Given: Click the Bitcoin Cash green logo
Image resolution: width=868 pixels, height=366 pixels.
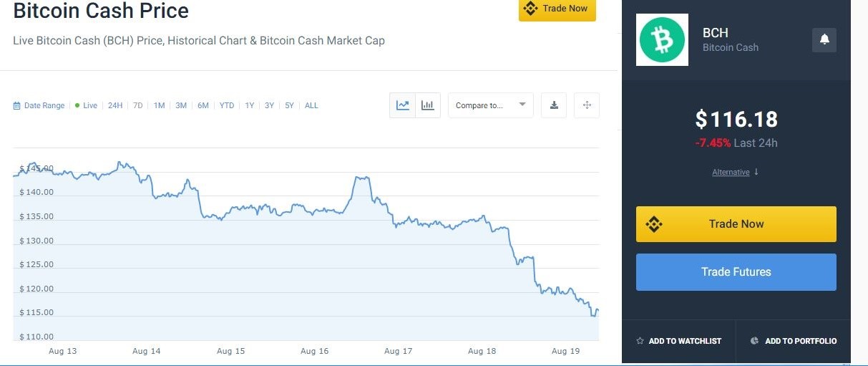Looking at the screenshot, I should [663, 39].
